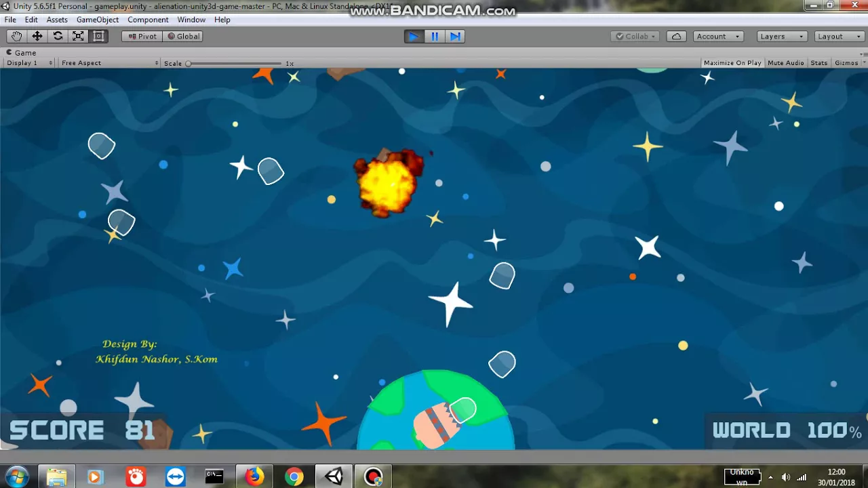The height and width of the screenshot is (488, 868).
Task: Open the cloud Services panel
Action: (676, 37)
